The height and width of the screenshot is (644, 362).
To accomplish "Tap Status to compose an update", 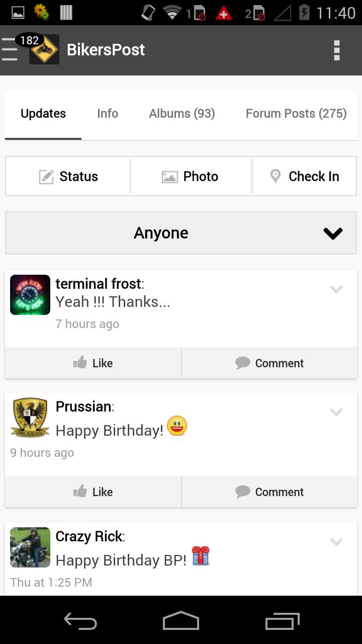I will [68, 177].
